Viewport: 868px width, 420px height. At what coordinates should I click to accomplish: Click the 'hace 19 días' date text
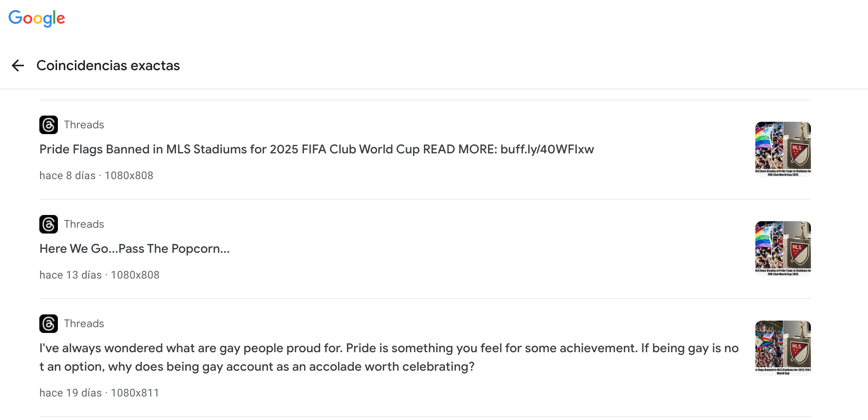[71, 393]
